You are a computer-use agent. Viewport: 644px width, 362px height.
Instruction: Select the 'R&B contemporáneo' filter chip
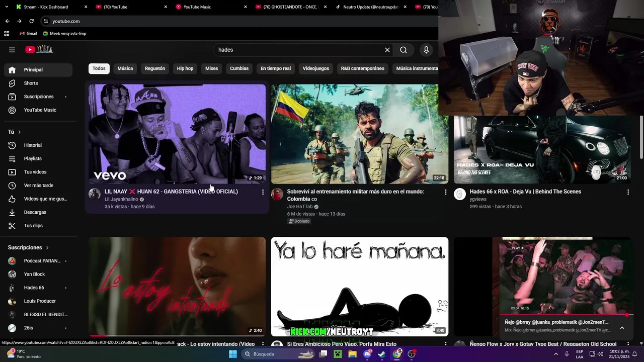click(363, 68)
